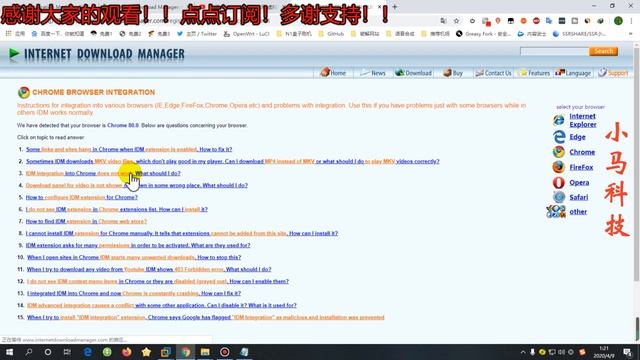Open question 14 about IDM advanced integration conflict
The width and height of the screenshot is (640, 360).
(162, 305)
